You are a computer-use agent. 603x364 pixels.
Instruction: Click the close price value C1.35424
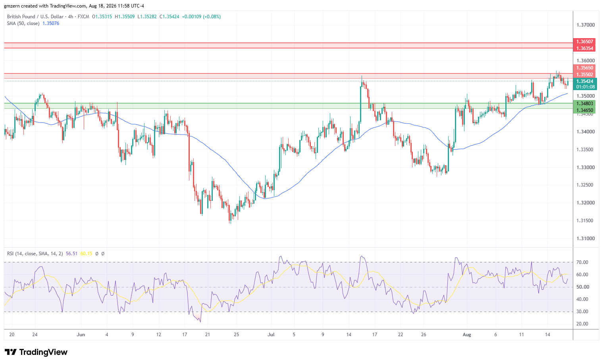pyautogui.click(x=170, y=17)
